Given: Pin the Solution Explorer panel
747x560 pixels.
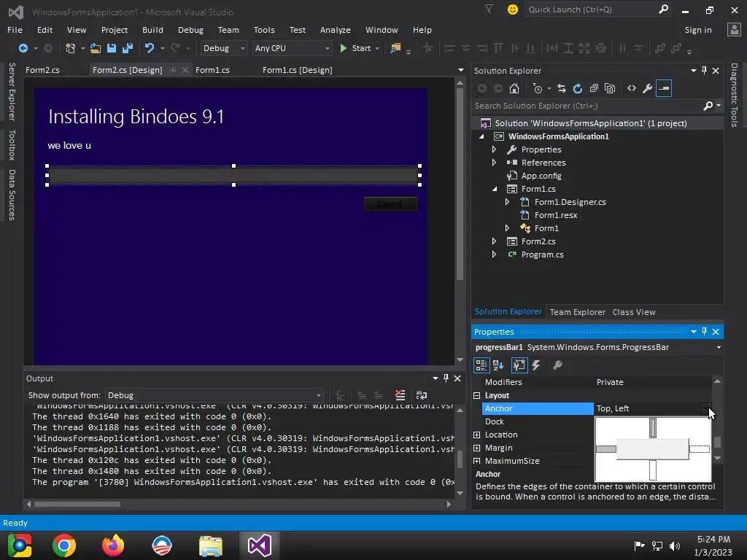Looking at the screenshot, I should point(704,71).
